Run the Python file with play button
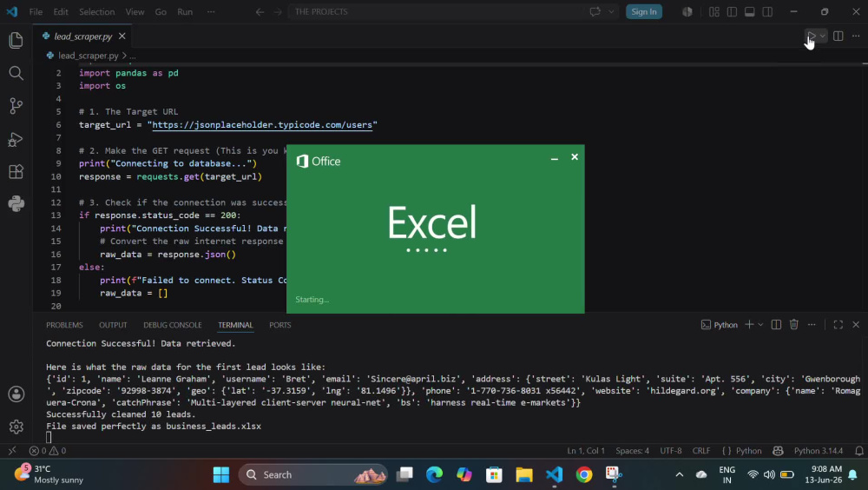868x490 pixels. (811, 36)
